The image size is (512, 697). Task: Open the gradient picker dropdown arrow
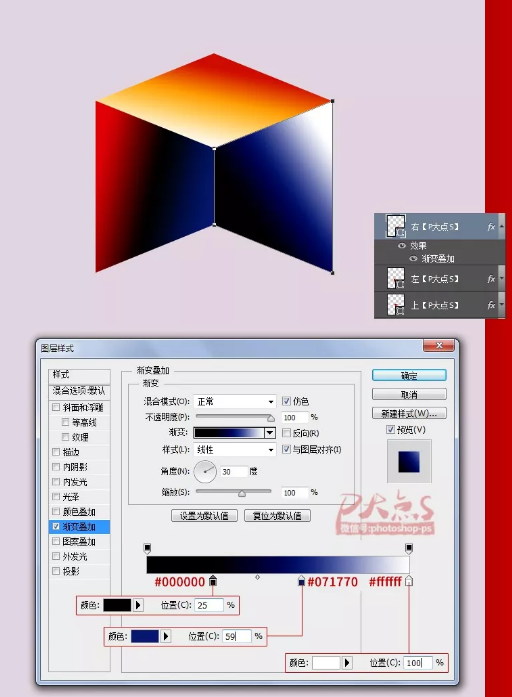coord(270,433)
